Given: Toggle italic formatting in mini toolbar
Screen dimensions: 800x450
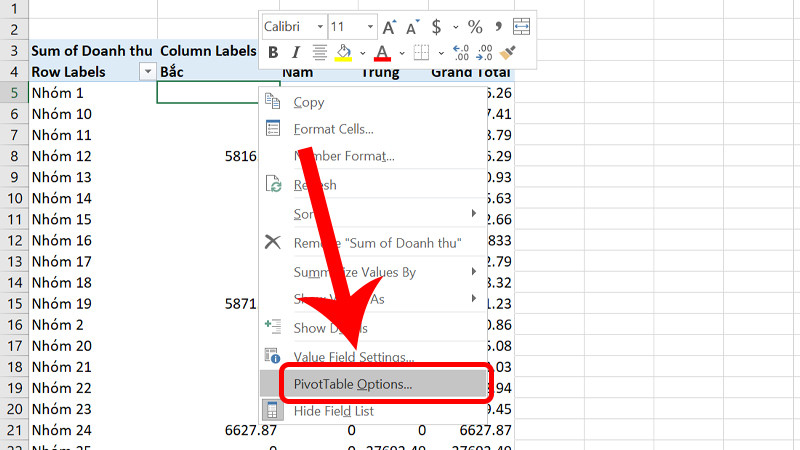Looking at the screenshot, I should click(295, 53).
